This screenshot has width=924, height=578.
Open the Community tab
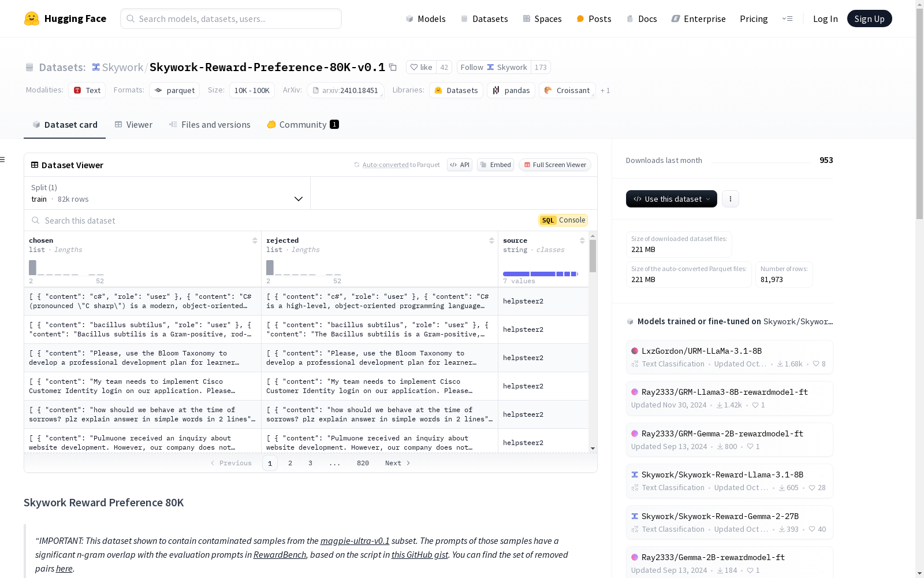(x=303, y=124)
